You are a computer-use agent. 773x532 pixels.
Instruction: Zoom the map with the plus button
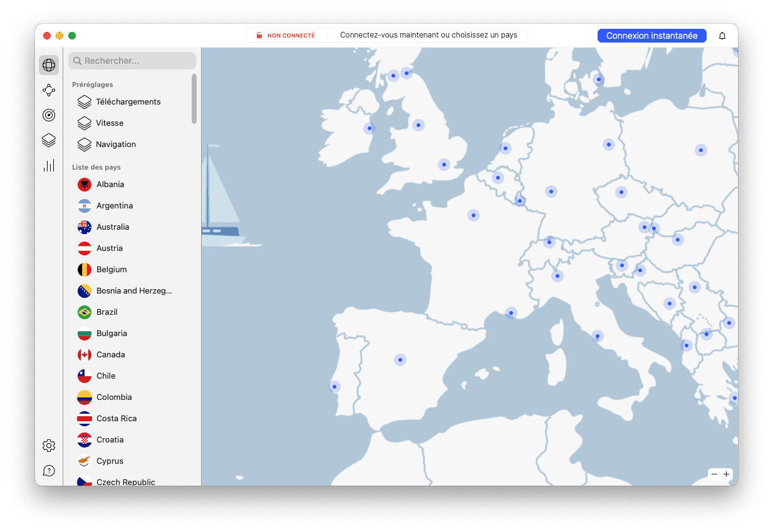click(726, 474)
